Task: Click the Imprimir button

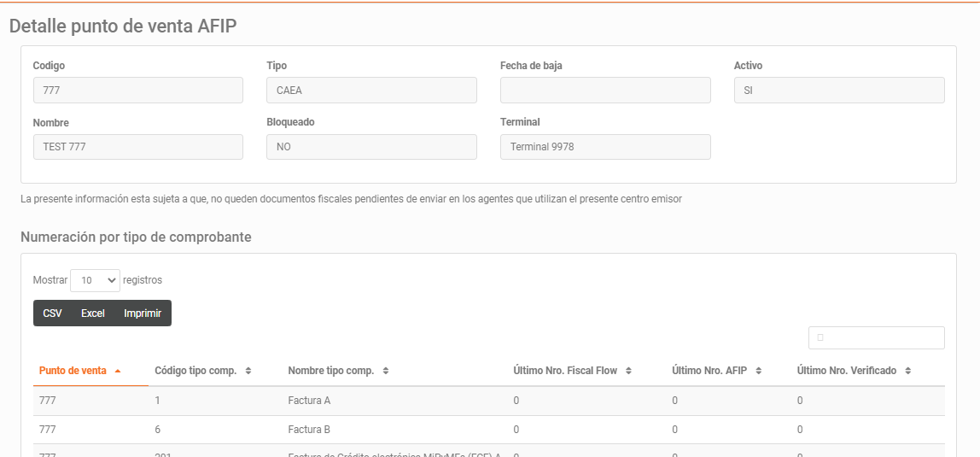Action: pos(143,313)
